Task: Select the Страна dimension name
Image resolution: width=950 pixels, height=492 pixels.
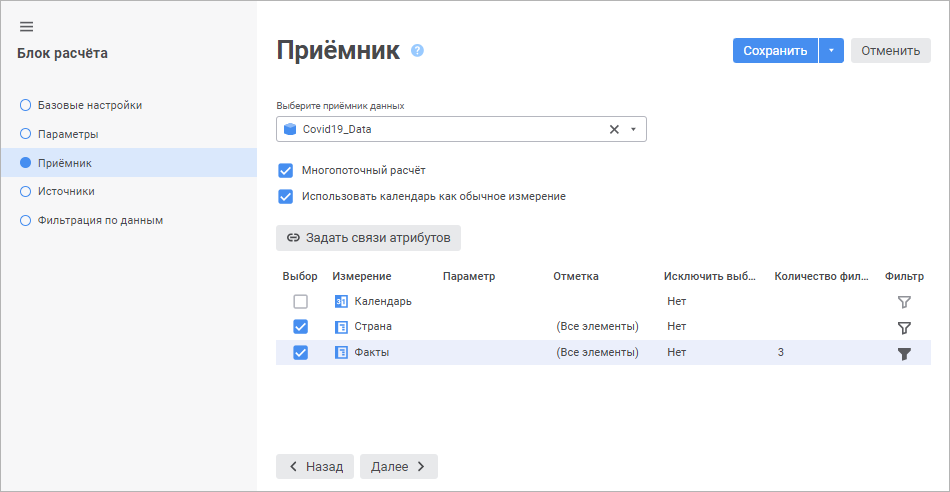Action: coord(373,327)
